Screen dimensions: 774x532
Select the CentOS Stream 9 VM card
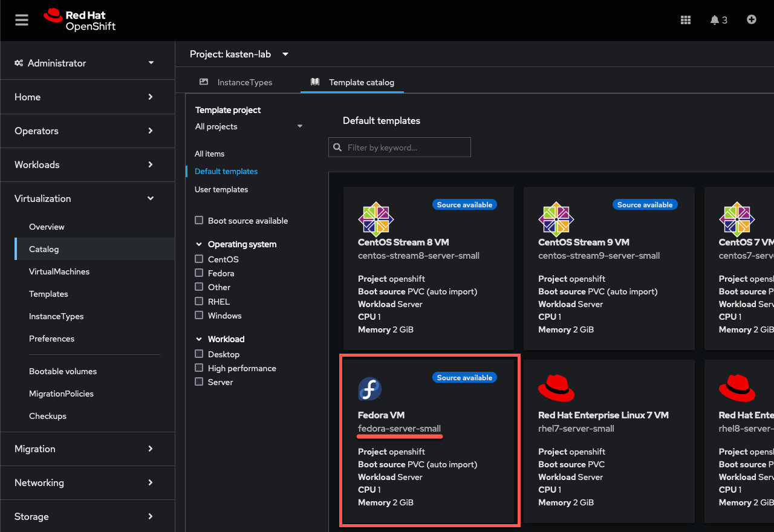(609, 268)
